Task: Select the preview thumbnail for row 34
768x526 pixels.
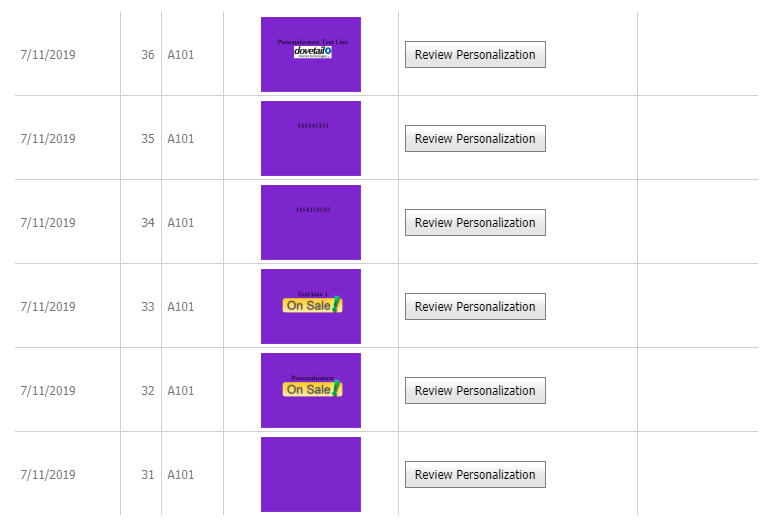Action: pos(311,222)
